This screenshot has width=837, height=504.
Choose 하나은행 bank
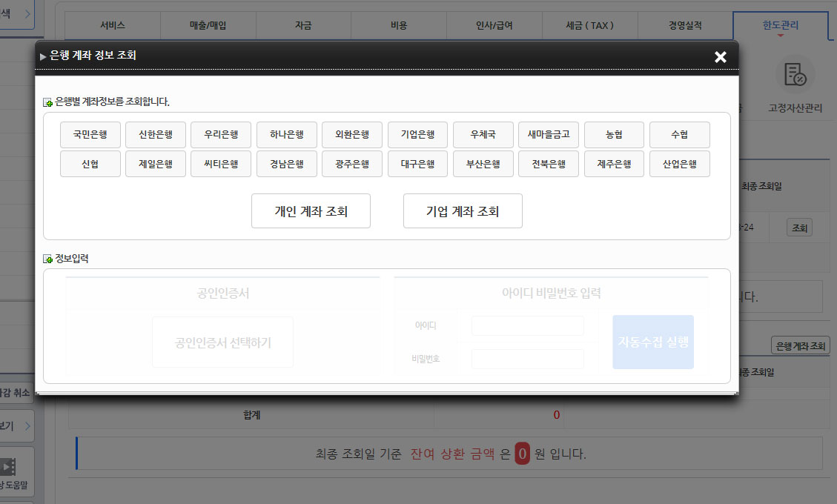click(x=287, y=135)
